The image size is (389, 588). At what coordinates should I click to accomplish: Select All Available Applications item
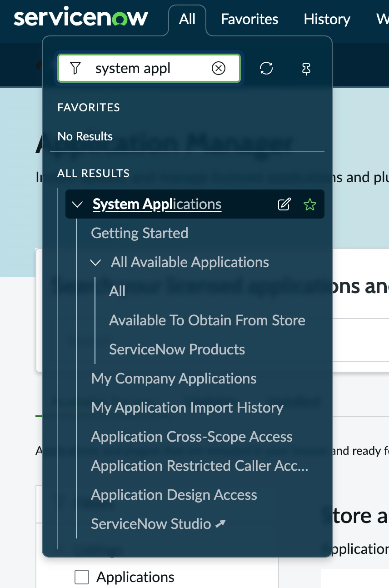tap(190, 262)
